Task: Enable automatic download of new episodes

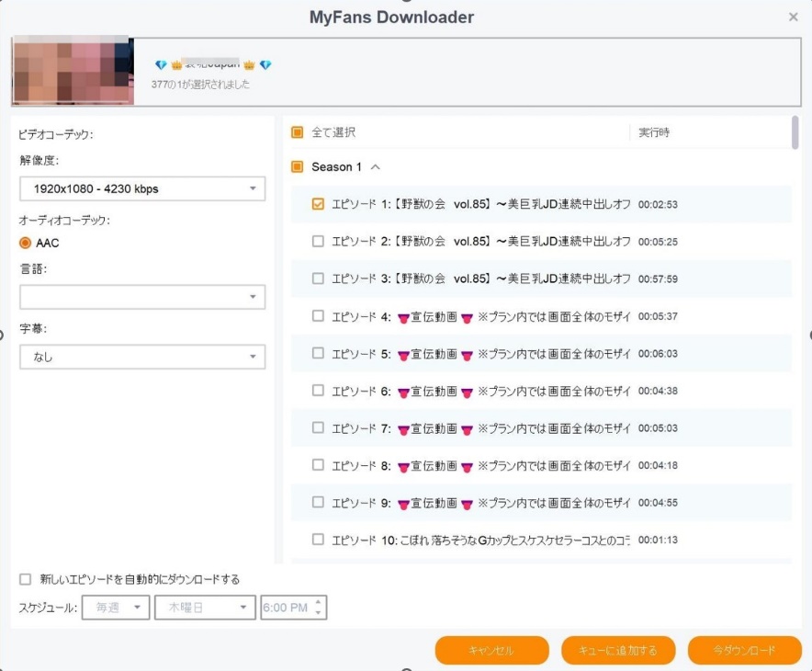Action: click(x=25, y=578)
